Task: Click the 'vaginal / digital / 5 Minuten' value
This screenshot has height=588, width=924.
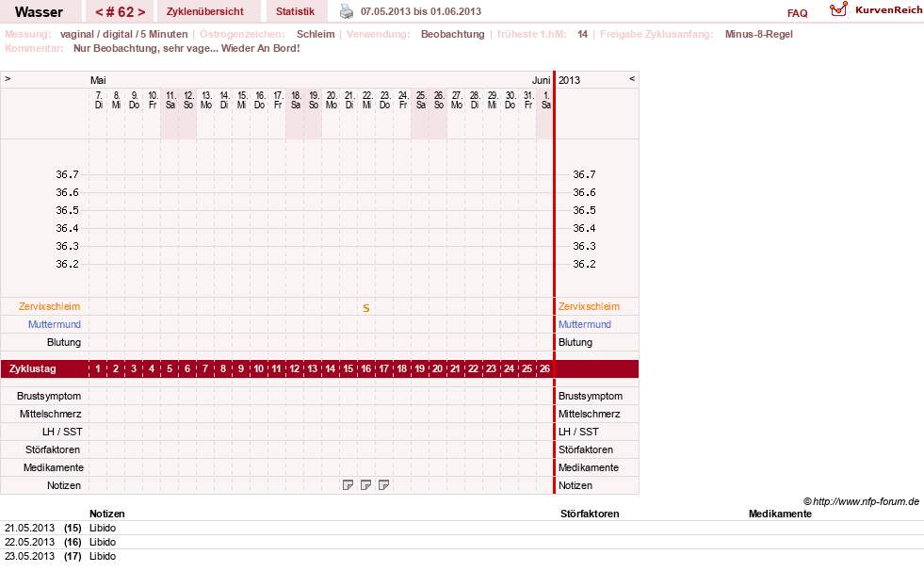Action: coord(123,34)
